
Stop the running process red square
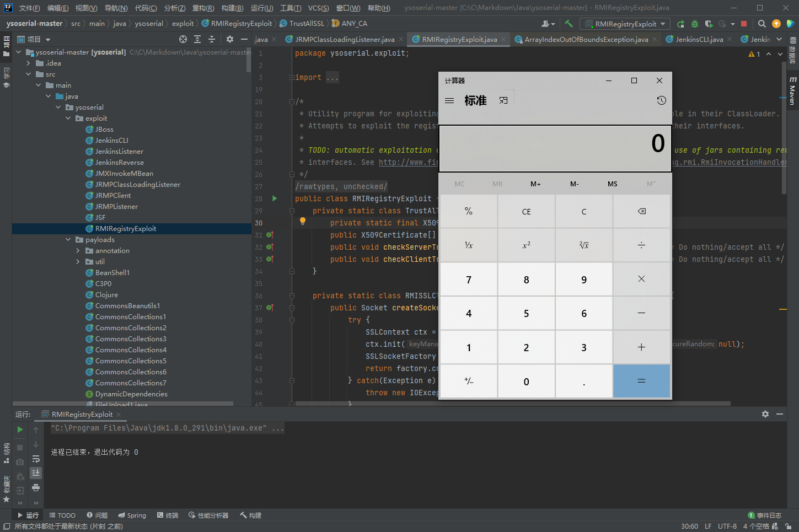pyautogui.click(x=744, y=24)
